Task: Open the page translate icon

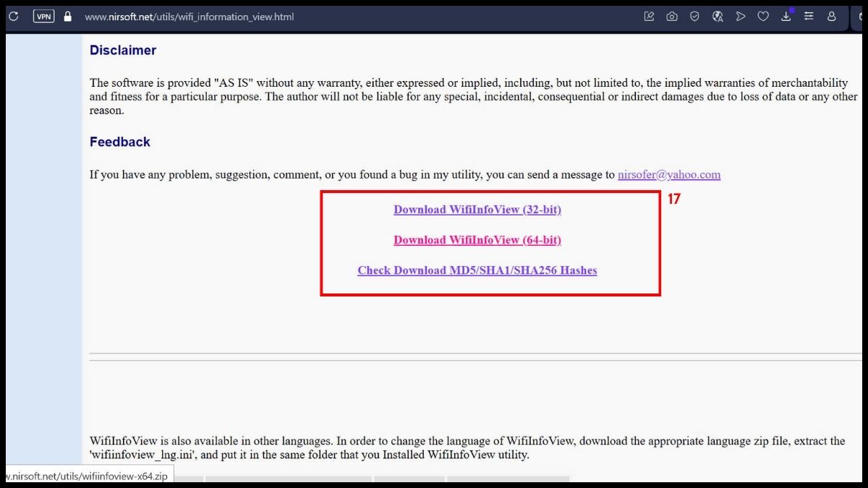Action: (x=718, y=17)
